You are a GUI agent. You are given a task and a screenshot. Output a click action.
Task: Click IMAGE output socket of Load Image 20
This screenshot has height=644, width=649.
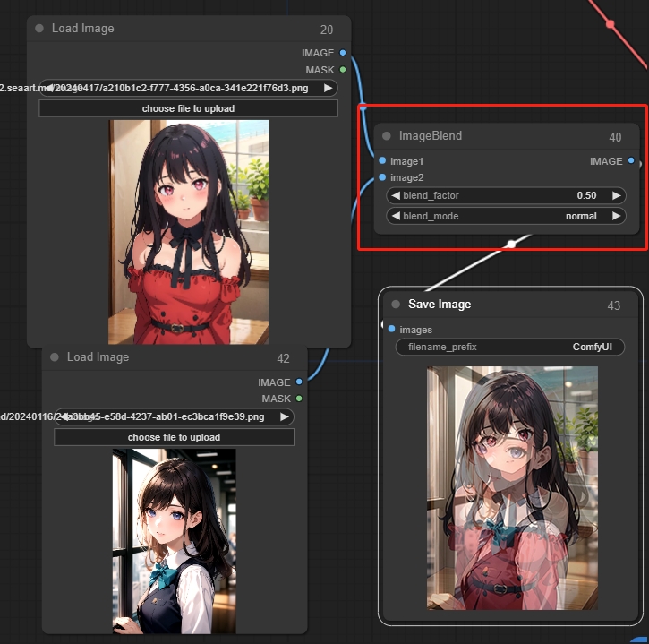point(343,53)
